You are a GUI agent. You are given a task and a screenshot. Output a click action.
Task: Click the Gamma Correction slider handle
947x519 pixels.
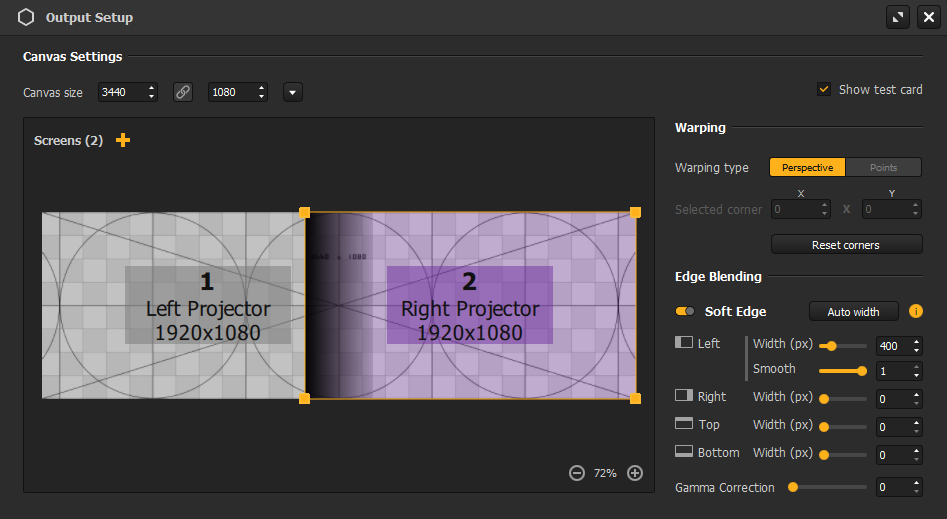(793, 487)
